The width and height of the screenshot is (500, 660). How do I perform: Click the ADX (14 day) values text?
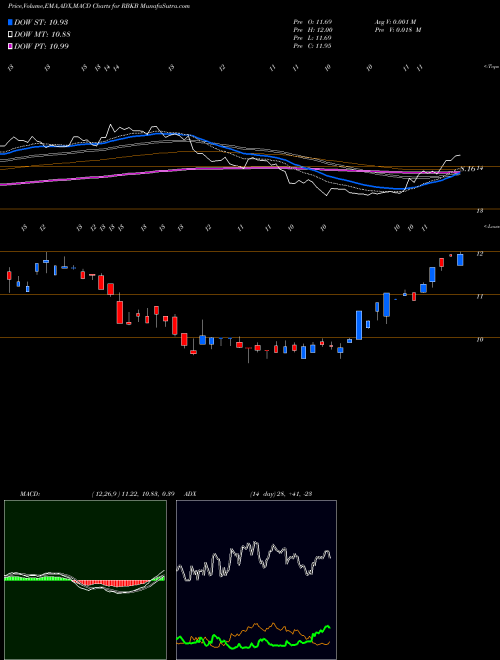281,494
